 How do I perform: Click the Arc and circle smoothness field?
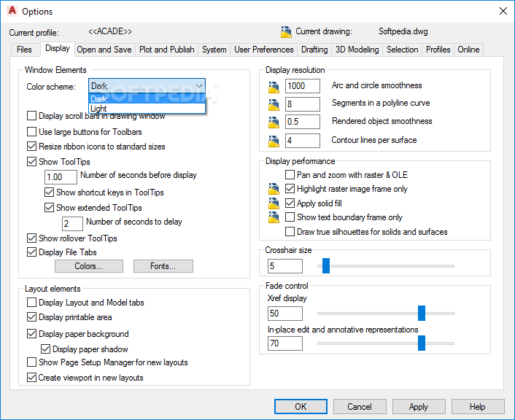click(x=303, y=86)
